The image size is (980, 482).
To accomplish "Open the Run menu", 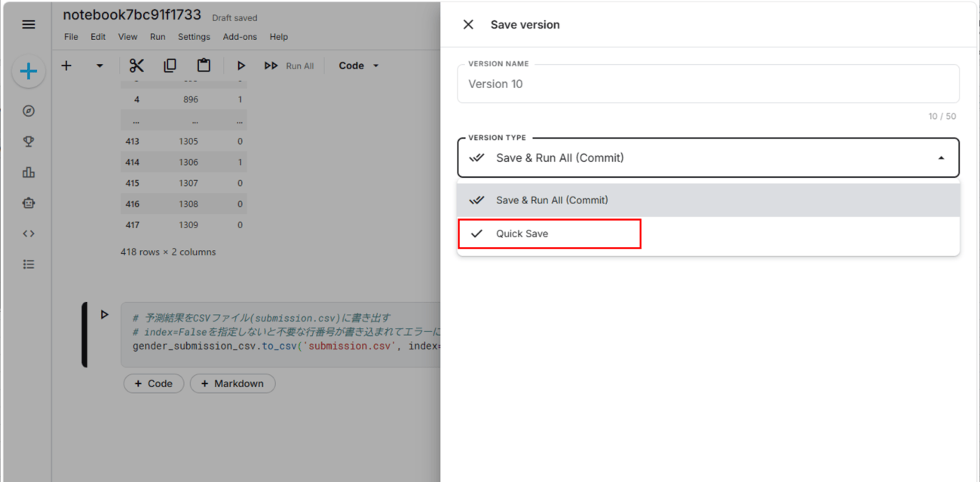I will click(158, 37).
